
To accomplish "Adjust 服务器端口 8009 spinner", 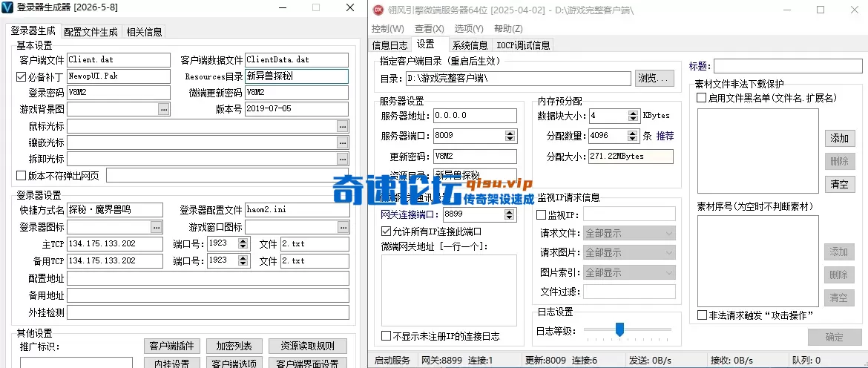I will click(x=510, y=136).
